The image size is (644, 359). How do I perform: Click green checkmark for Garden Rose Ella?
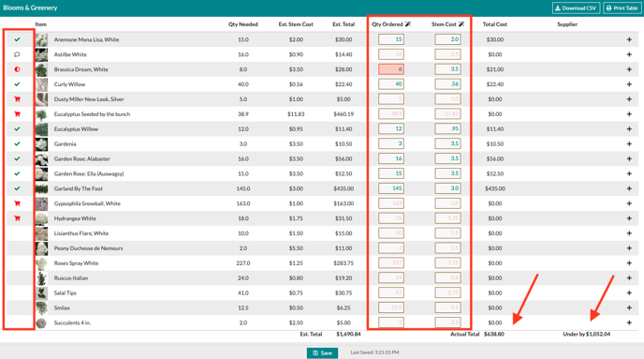pos(17,173)
